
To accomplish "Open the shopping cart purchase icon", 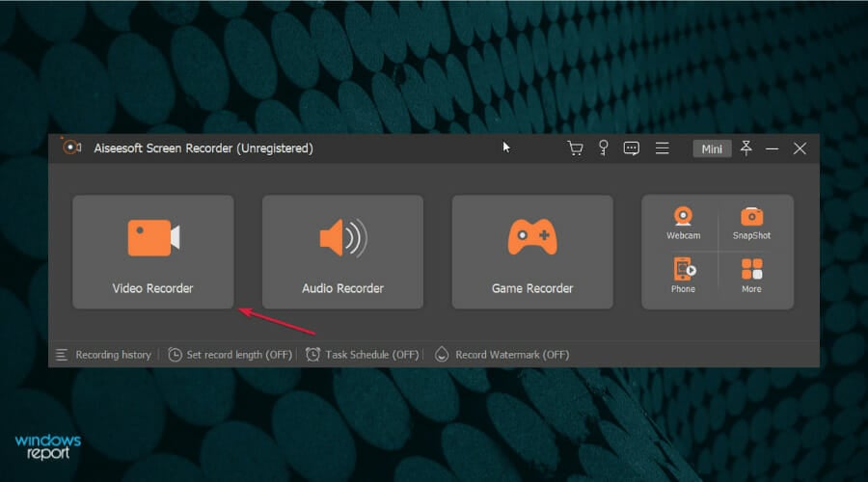I will point(575,148).
